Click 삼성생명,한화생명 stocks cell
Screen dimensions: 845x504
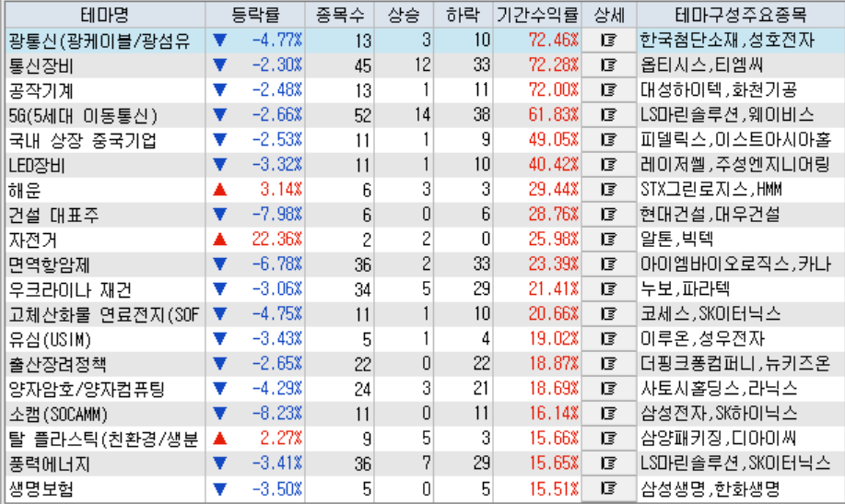pos(710,489)
